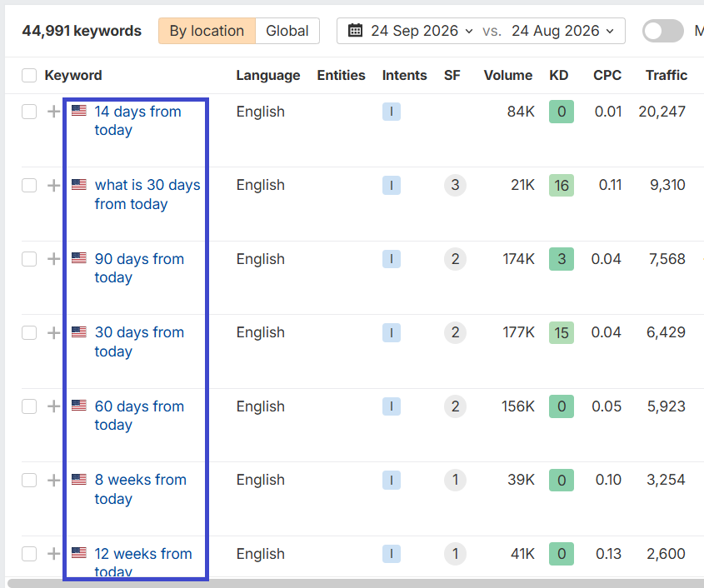The height and width of the screenshot is (588, 704).
Task: Click KD badge 16 for 'what is 30 days from today'
Action: point(562,185)
